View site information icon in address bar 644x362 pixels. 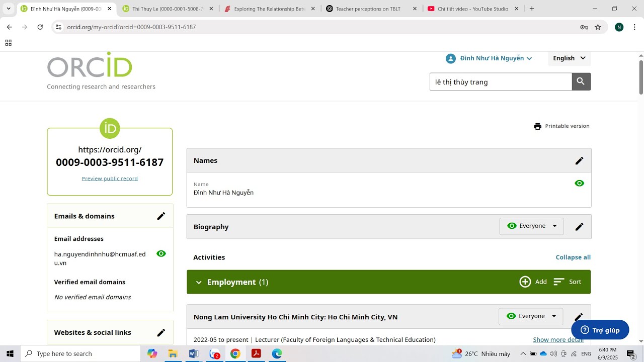[x=58, y=27]
